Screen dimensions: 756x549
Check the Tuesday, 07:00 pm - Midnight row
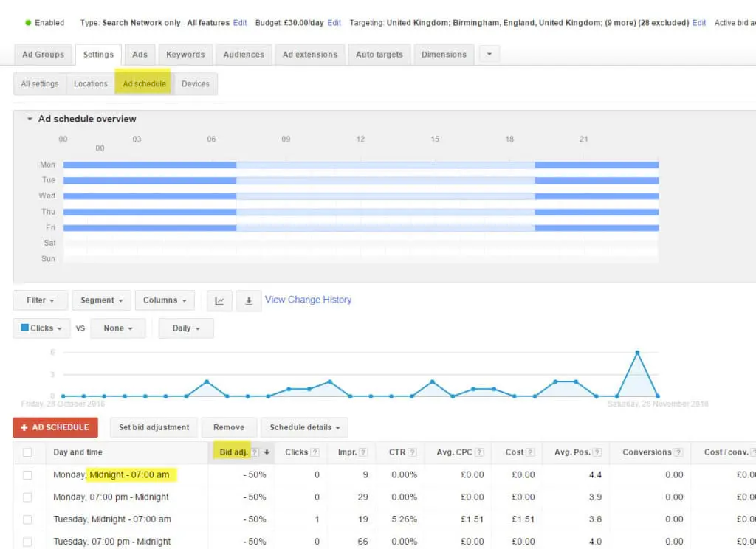click(27, 542)
